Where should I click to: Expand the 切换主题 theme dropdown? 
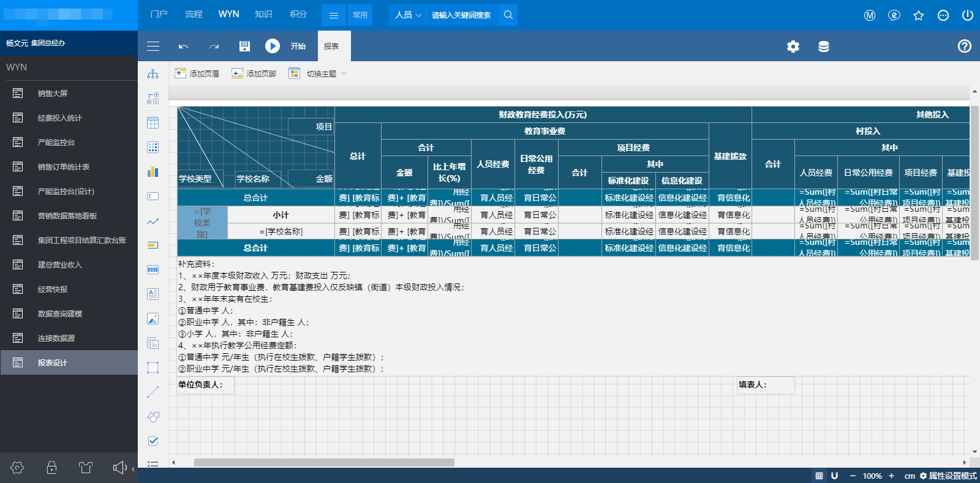point(318,73)
